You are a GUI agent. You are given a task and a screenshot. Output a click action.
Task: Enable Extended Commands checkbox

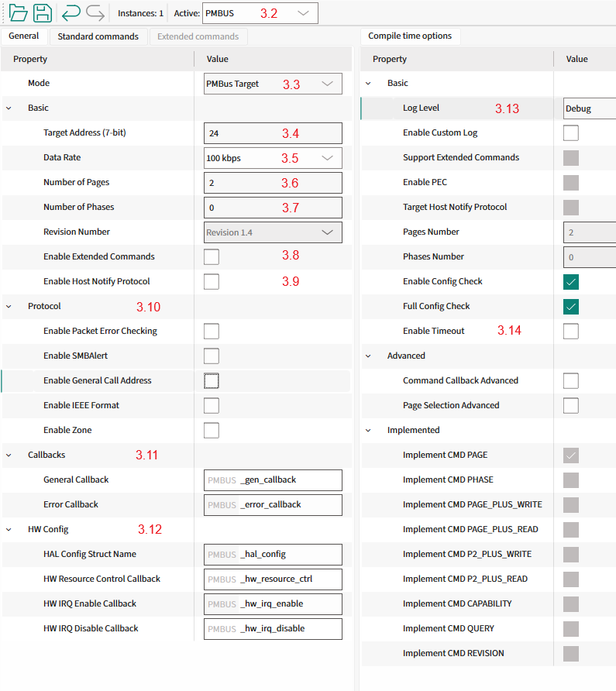tap(212, 257)
